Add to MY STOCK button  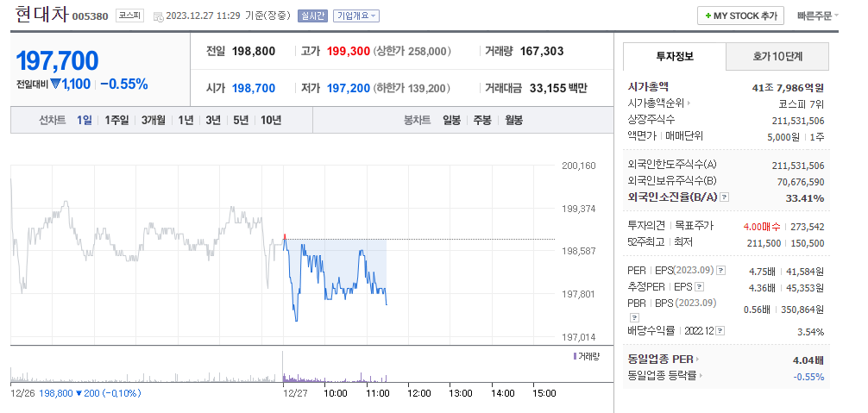pos(740,16)
